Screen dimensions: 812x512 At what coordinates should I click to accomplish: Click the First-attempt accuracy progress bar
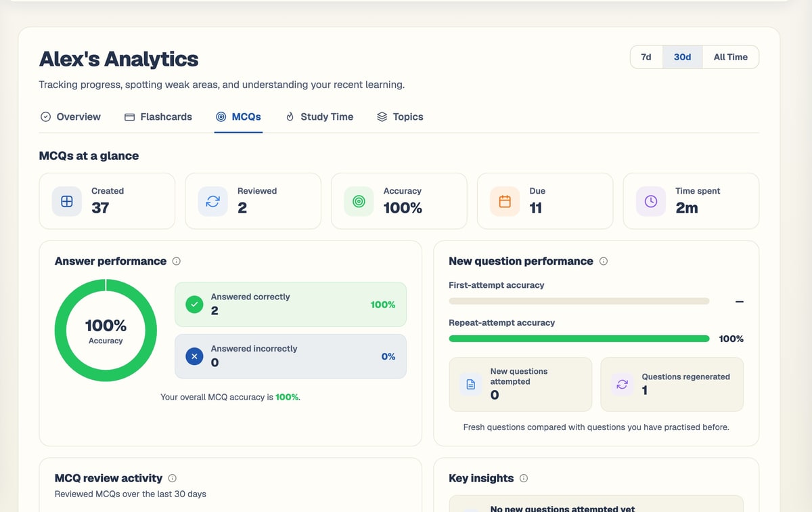point(579,301)
